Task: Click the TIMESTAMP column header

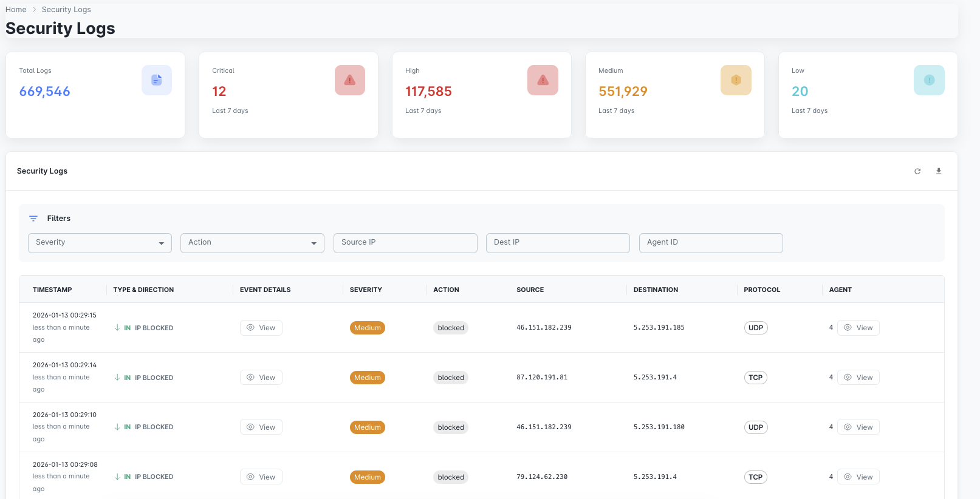Action: [52, 290]
